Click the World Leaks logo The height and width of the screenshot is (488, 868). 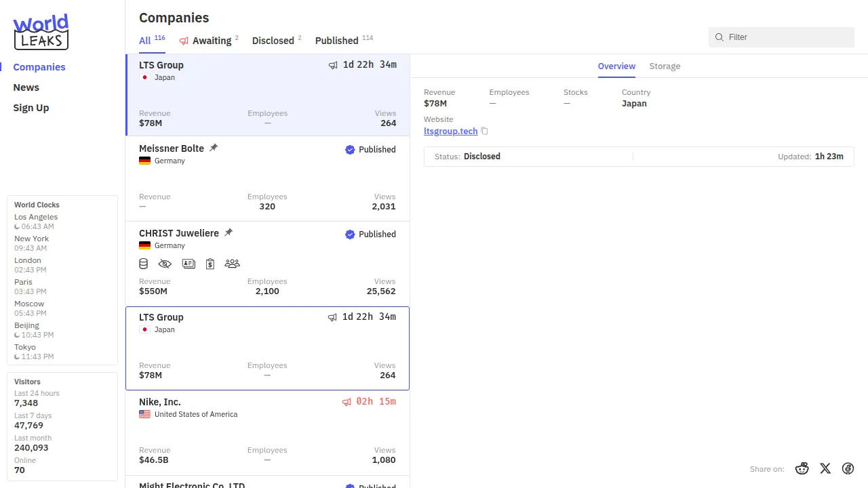[41, 32]
